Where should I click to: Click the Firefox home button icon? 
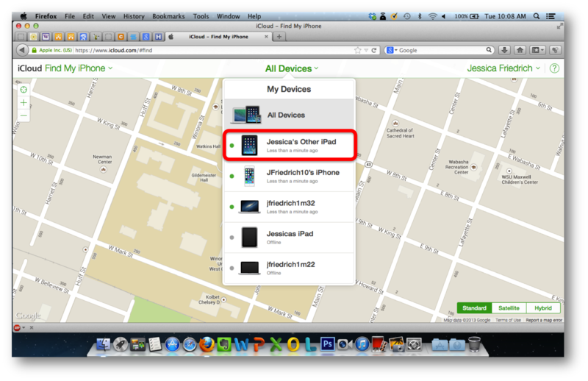(x=521, y=50)
